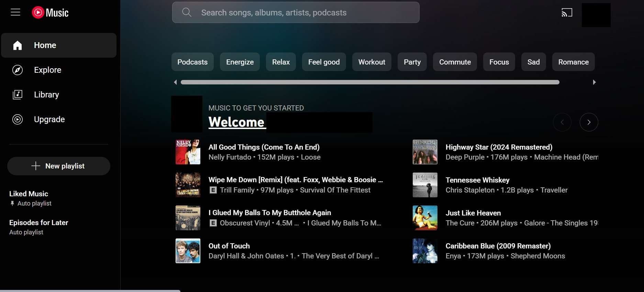Click the plus icon on New playlist
644x292 pixels.
coord(36,166)
